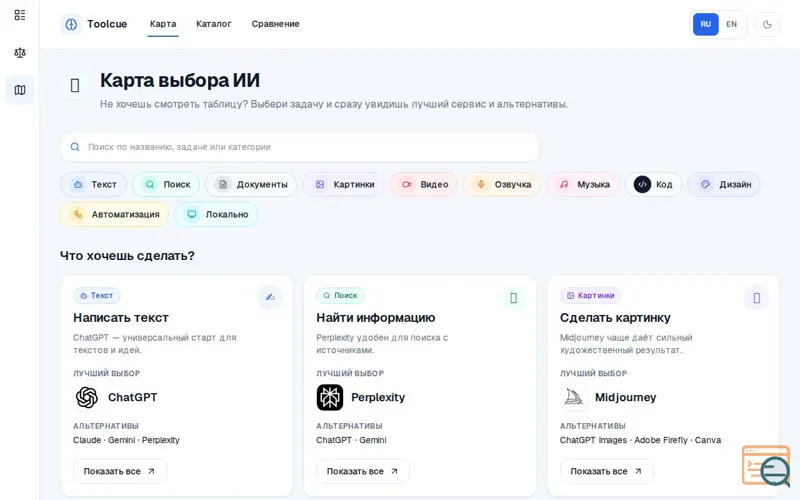Filter by Локально category chip
The height and width of the screenshot is (500, 800).
216,215
